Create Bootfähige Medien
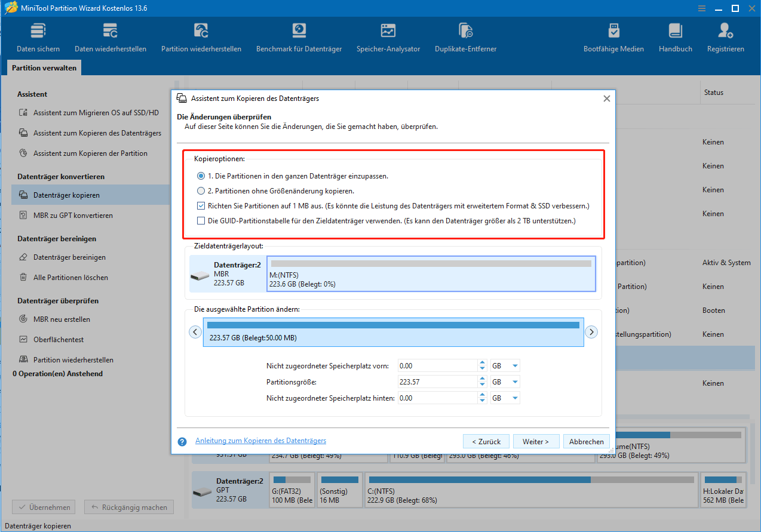 pos(613,38)
